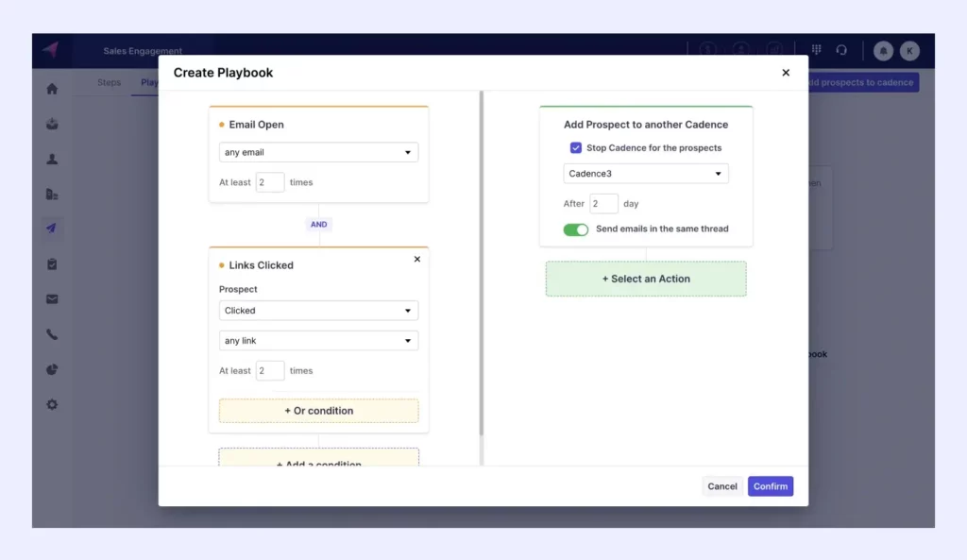Open the Contacts person icon in sidebar
This screenshot has width=967, height=560.
click(51, 159)
